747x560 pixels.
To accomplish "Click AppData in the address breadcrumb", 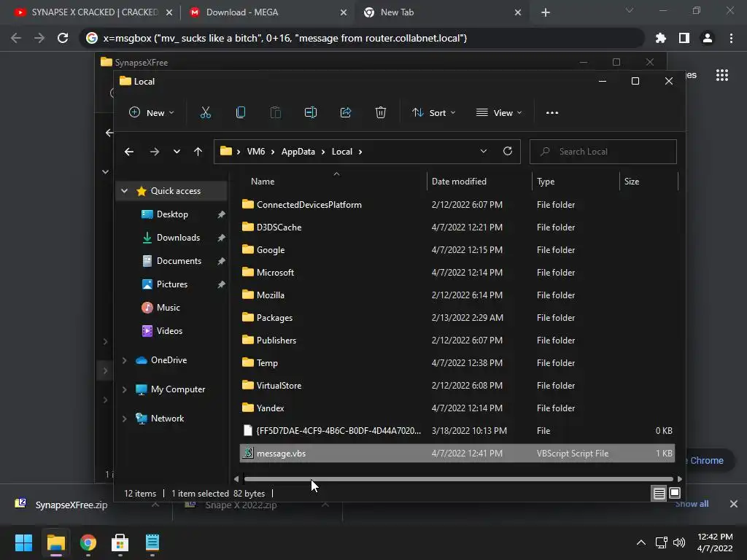I will pos(298,152).
